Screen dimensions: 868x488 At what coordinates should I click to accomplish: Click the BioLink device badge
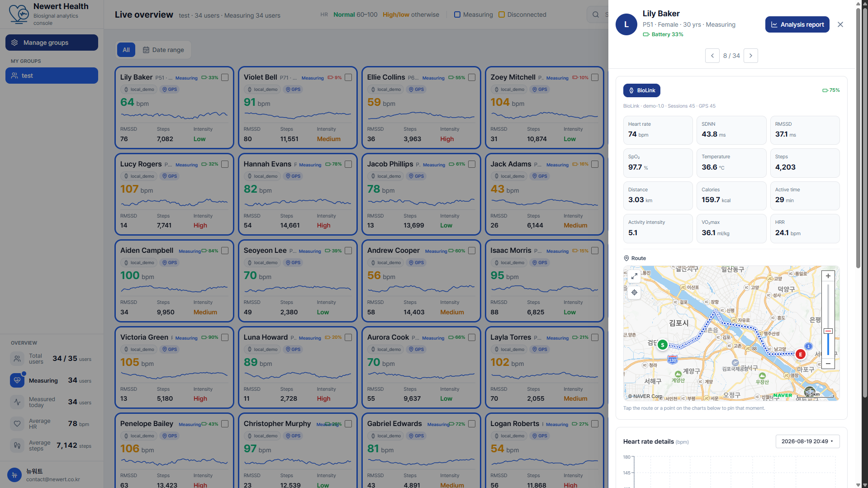[642, 90]
